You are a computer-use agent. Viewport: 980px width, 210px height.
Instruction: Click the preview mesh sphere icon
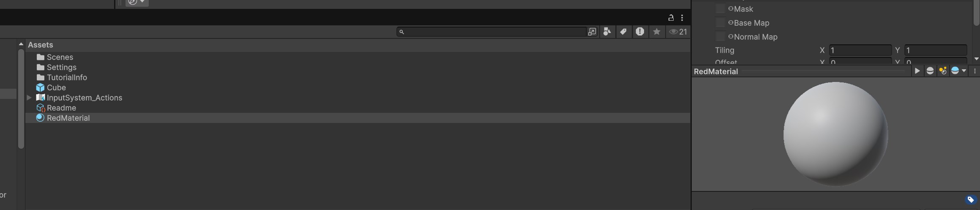point(930,71)
